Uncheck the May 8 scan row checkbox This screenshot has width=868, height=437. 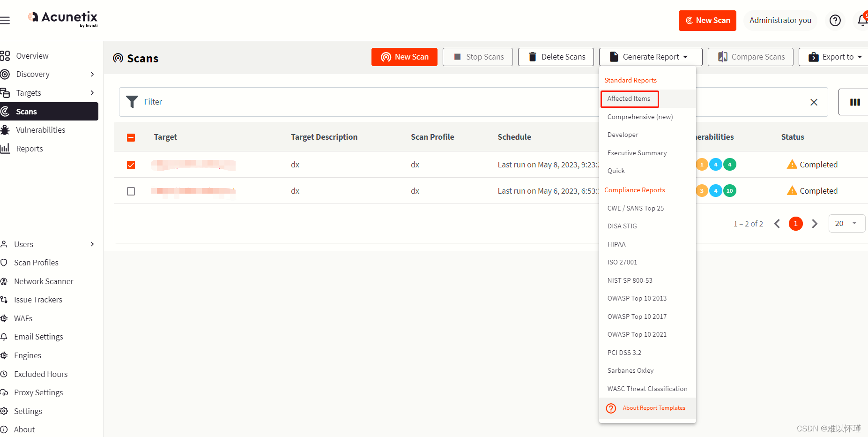point(131,165)
